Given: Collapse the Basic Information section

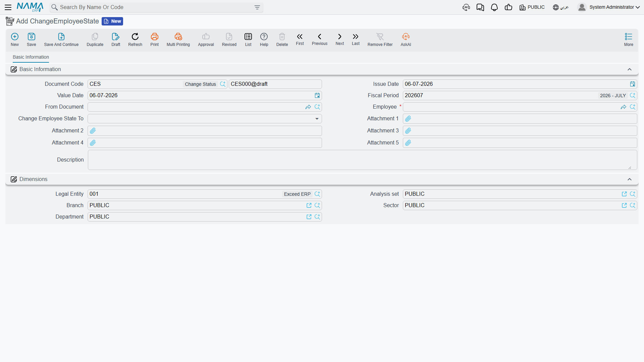Looking at the screenshot, I should (629, 69).
